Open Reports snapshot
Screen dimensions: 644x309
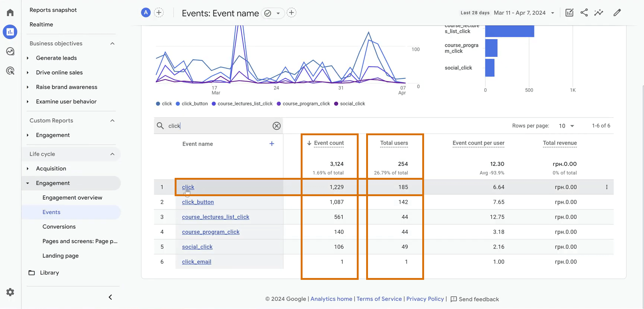tap(53, 10)
